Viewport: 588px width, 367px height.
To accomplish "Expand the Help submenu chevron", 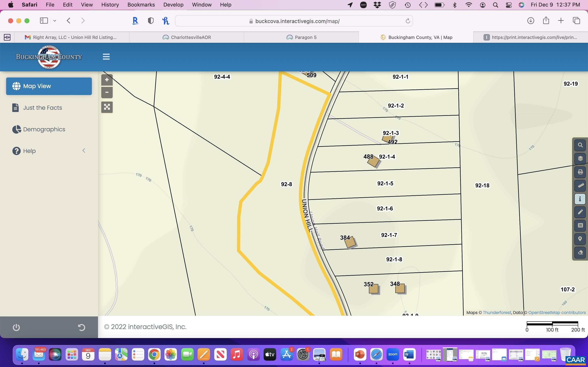I will pyautogui.click(x=84, y=151).
